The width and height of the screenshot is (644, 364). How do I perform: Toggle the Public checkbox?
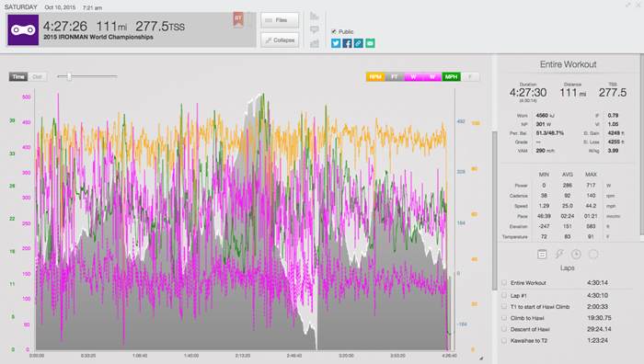click(334, 31)
